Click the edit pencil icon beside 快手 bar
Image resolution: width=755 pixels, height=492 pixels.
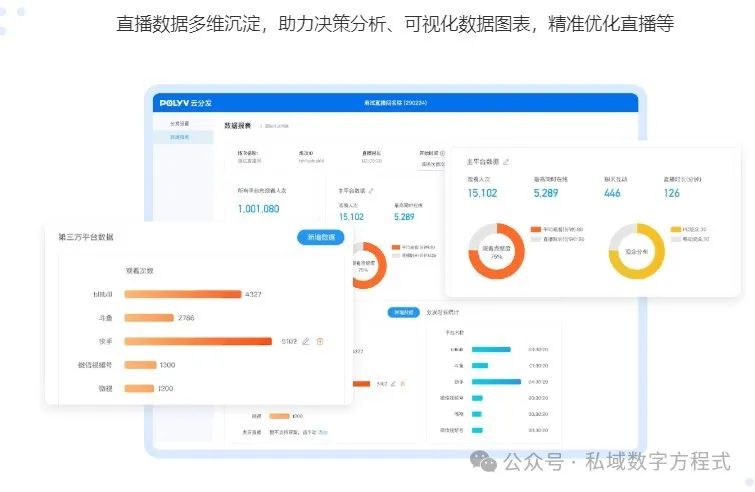[306, 341]
